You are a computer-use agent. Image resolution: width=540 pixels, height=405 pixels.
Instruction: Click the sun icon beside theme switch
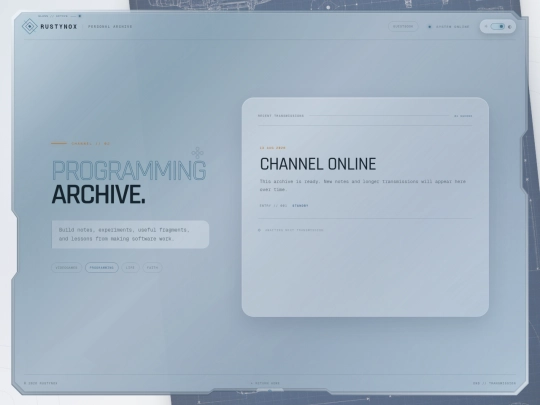pyautogui.click(x=486, y=27)
